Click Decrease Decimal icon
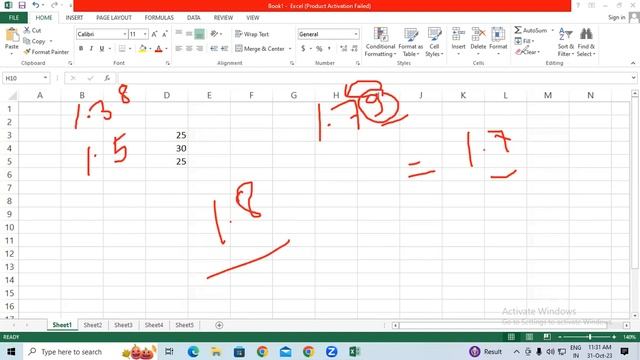640x360 pixels. coord(354,49)
